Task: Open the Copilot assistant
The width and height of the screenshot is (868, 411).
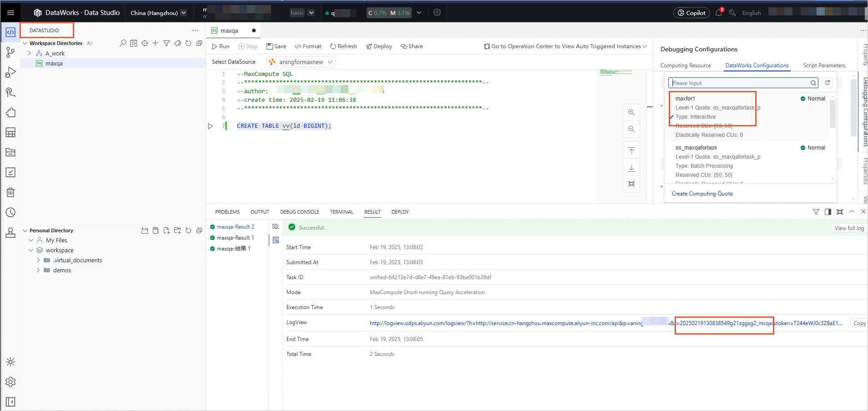Action: (x=691, y=13)
